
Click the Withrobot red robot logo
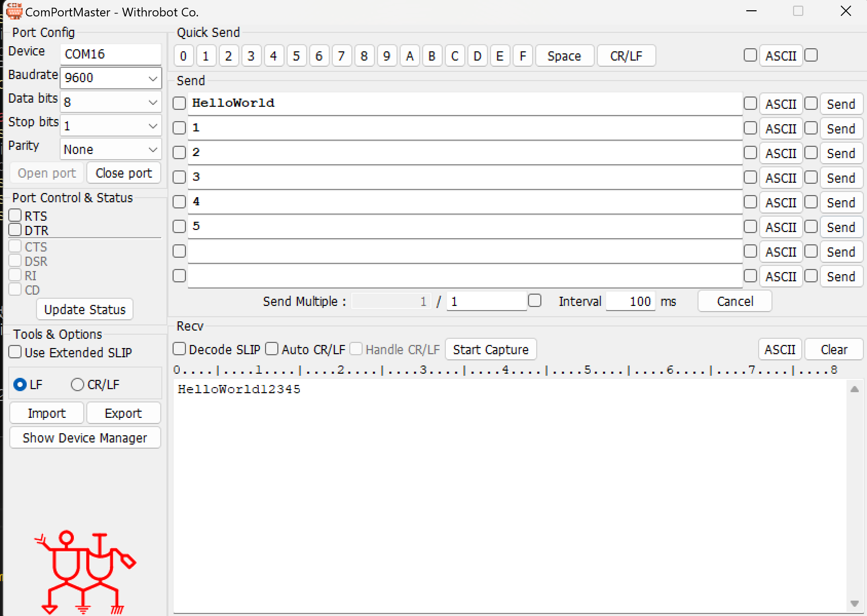click(x=85, y=572)
